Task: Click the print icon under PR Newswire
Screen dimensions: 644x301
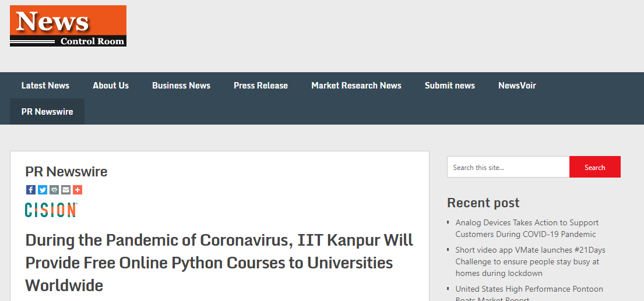Action: tap(54, 189)
